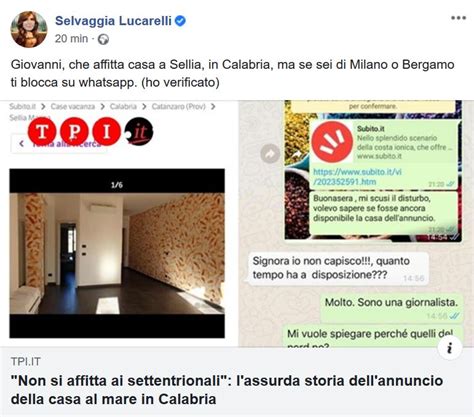474x417 pixels.
Task: Open the 'Non si affitta ai settentrionali' headline
Action: [227, 390]
